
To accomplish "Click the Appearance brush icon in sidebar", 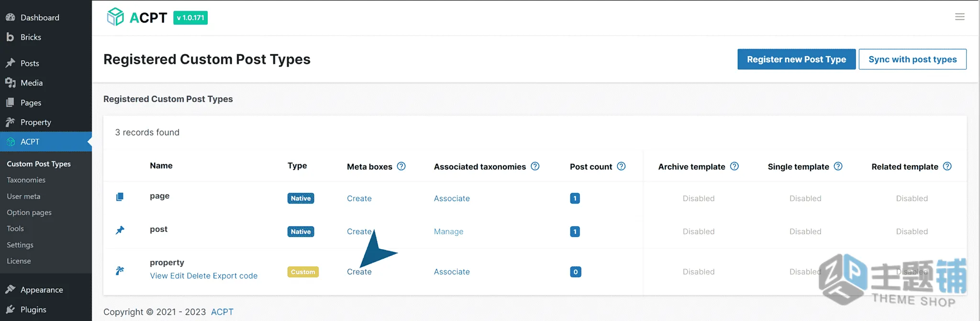I will pyautogui.click(x=11, y=289).
